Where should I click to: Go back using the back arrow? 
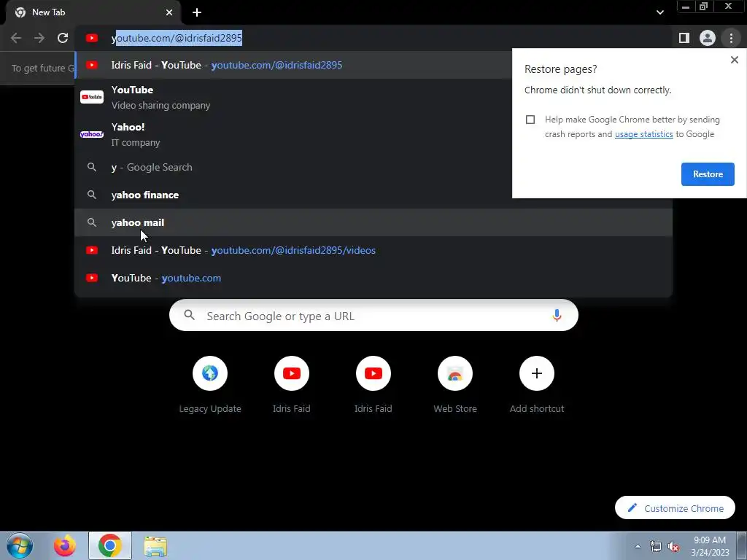pyautogui.click(x=16, y=38)
